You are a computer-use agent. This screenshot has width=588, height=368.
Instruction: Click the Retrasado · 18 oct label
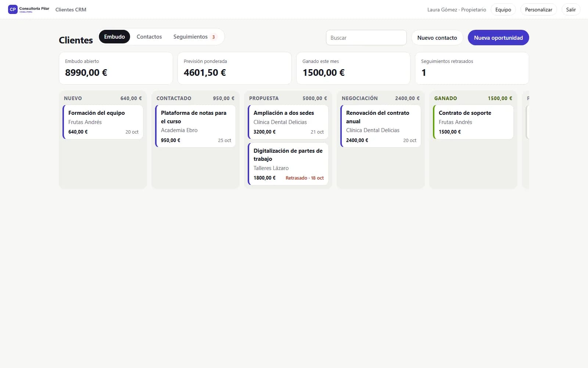point(305,178)
